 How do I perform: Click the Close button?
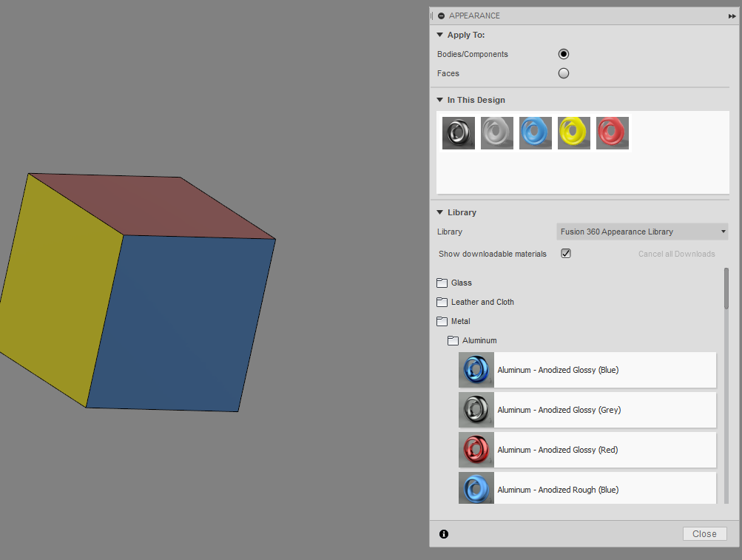pos(704,533)
